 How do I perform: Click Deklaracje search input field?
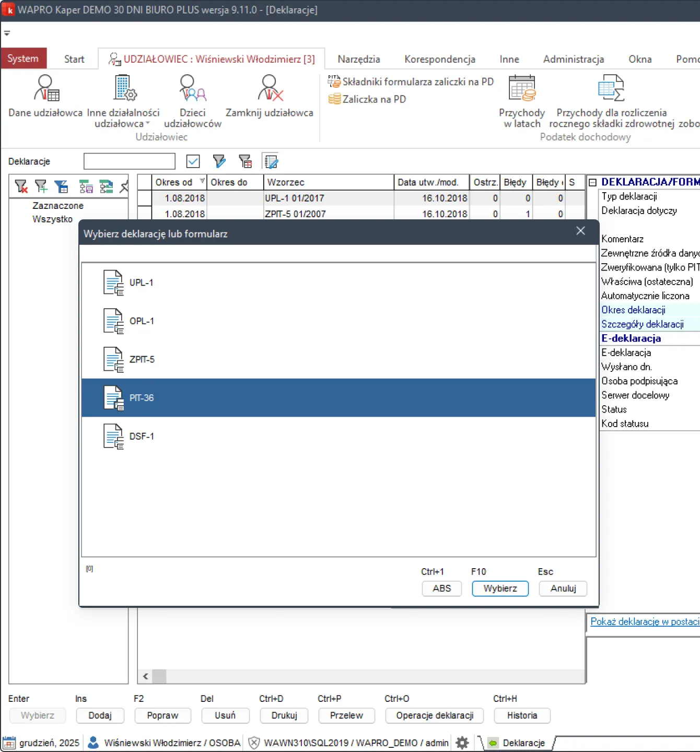130,161
